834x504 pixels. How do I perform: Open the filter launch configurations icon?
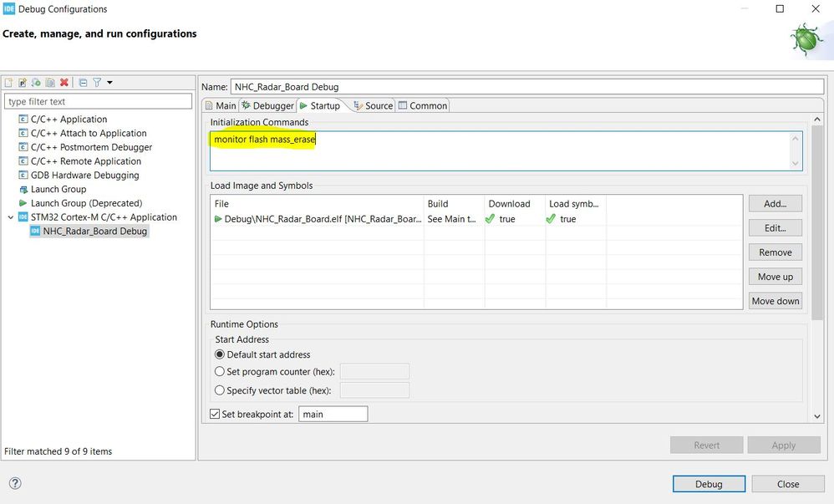(97, 83)
